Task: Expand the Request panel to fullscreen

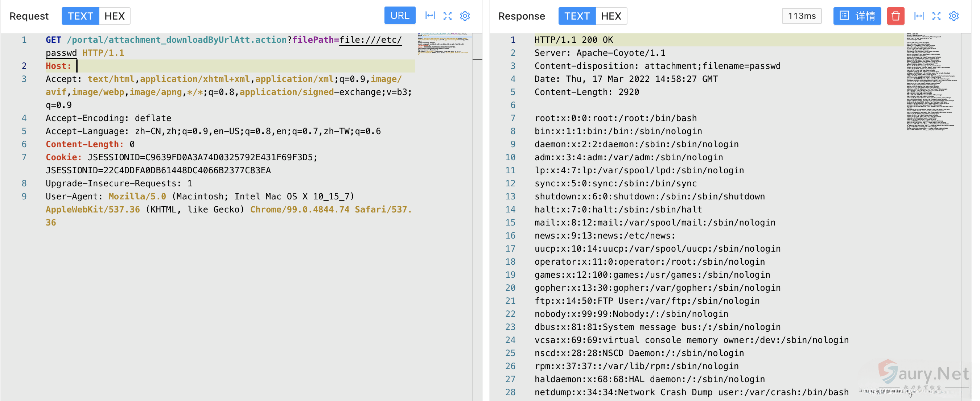Action: (x=448, y=16)
